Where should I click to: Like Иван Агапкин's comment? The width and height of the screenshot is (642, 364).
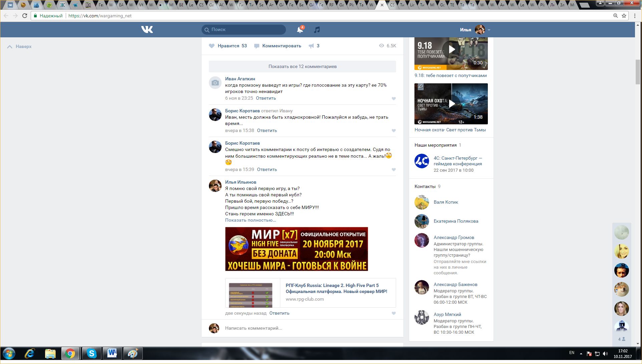tap(393, 99)
